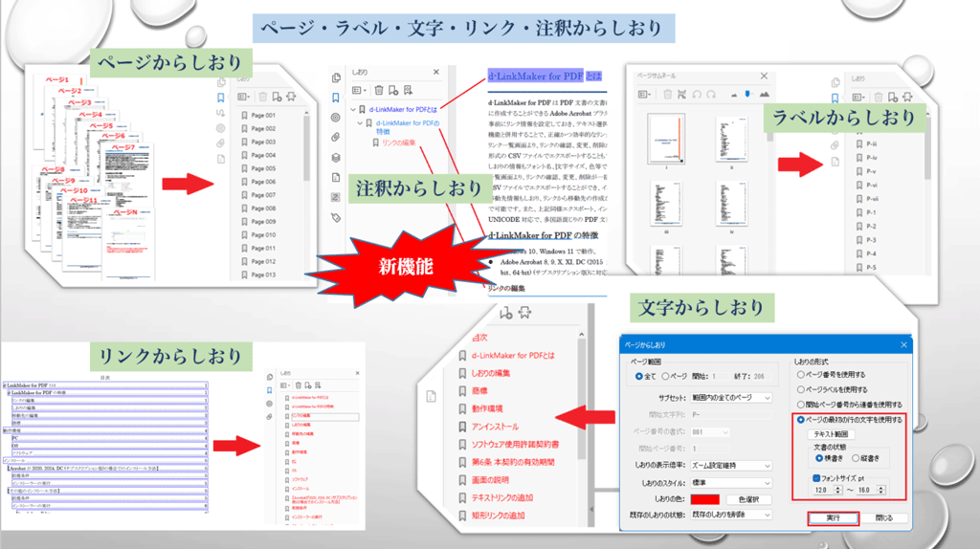Open Attachments paperclip icon in center sidebar
Image resolution: width=980 pixels, height=549 pixels.
coord(336,138)
